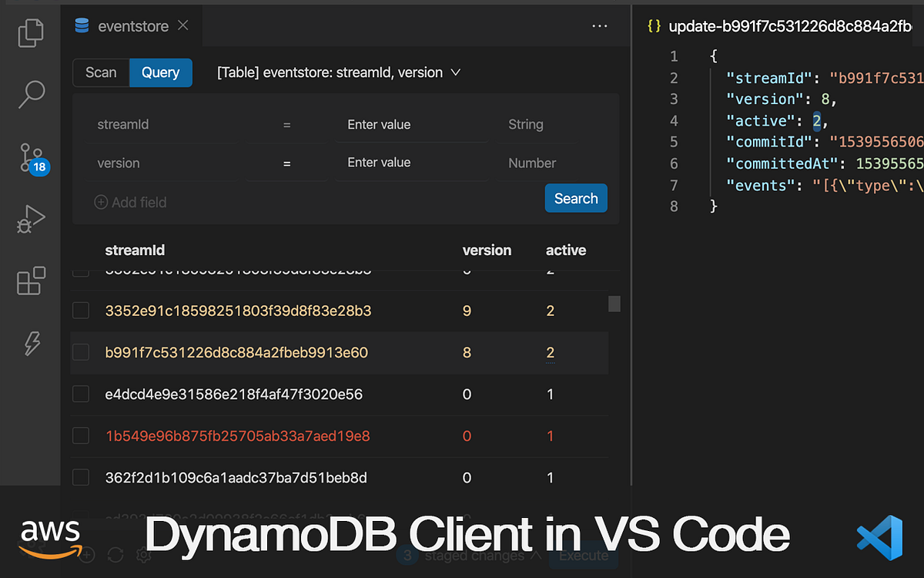
Task: Click cell e4dcd4e9e31586e218f4af47f3020e56
Action: (234, 394)
